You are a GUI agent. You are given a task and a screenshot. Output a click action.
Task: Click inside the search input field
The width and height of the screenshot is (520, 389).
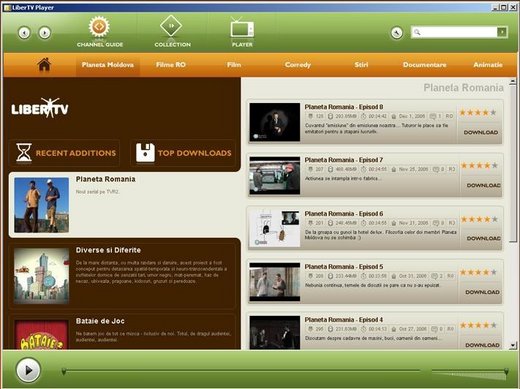coord(458,32)
